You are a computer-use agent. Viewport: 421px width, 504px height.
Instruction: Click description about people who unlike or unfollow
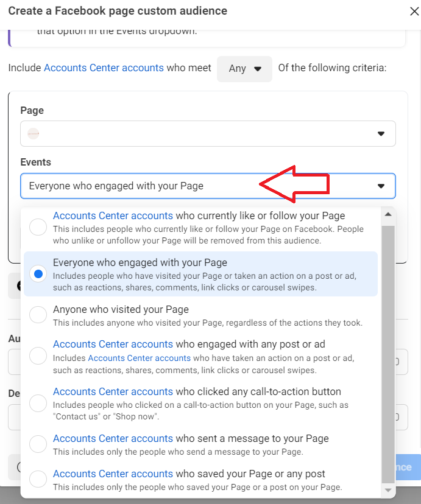tap(208, 235)
